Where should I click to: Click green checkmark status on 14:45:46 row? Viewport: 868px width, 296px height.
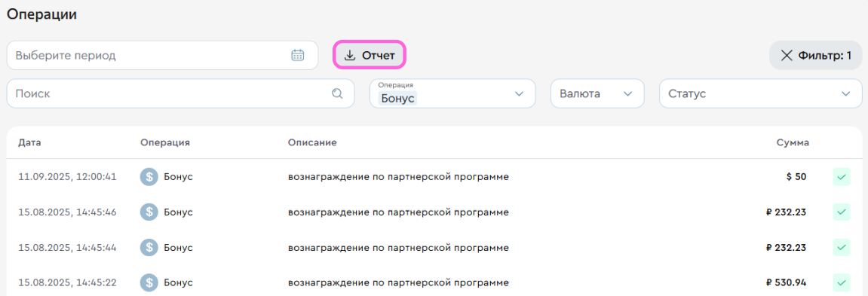[842, 212]
